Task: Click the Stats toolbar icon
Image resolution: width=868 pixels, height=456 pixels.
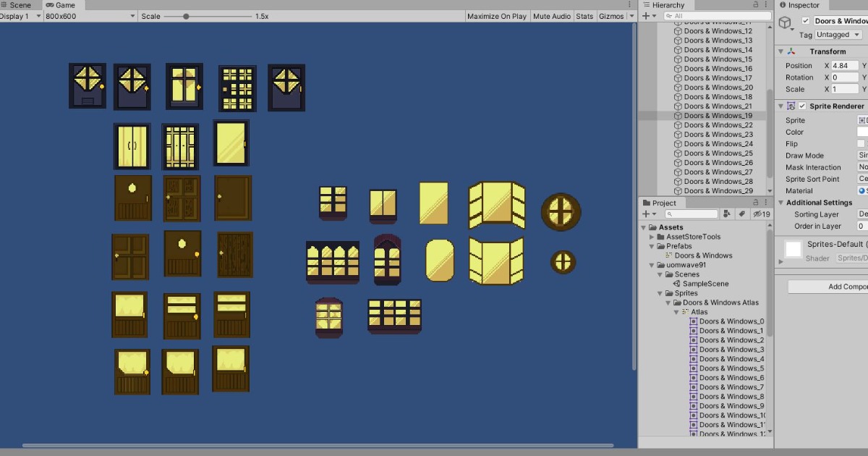Action: (x=585, y=16)
